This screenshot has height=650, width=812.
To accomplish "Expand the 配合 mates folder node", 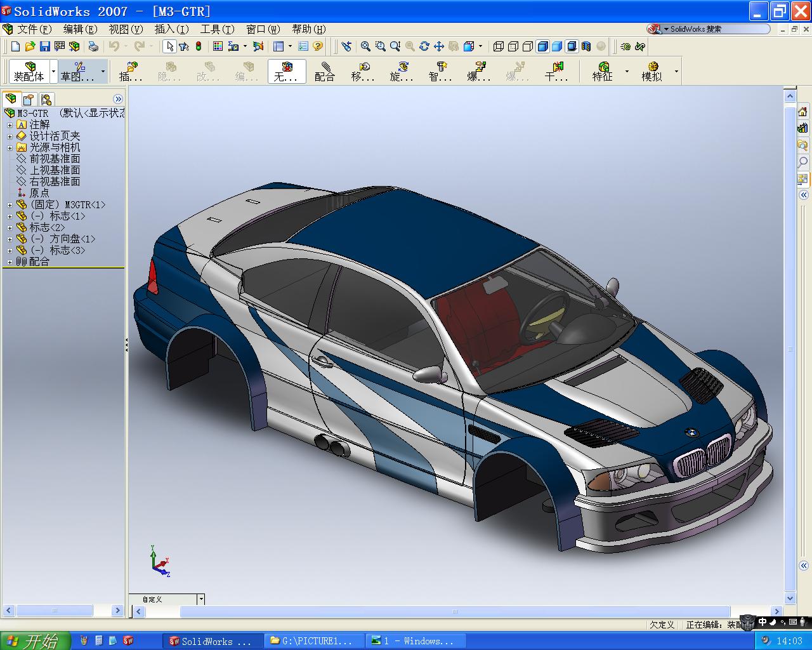I will (10, 262).
